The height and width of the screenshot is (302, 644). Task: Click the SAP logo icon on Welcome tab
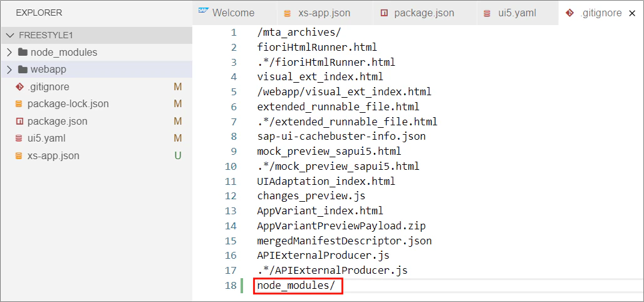tap(203, 11)
